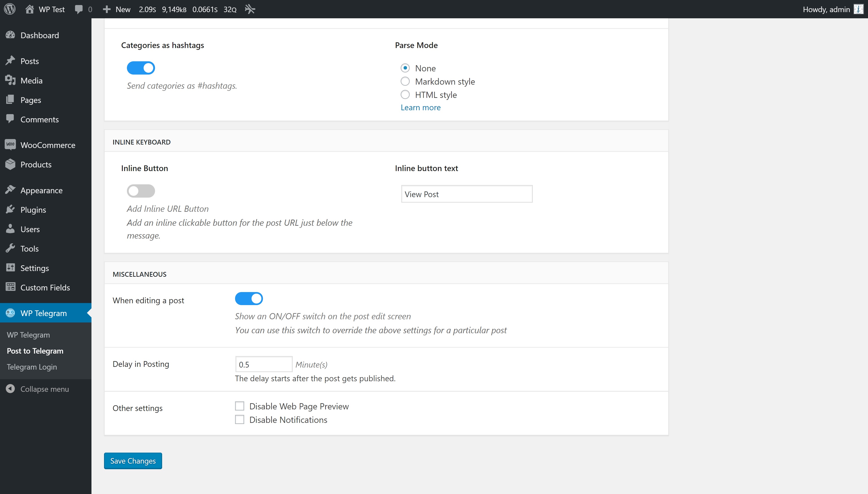Click the airplane icon in the admin bar
The image size is (868, 494).
(250, 9)
